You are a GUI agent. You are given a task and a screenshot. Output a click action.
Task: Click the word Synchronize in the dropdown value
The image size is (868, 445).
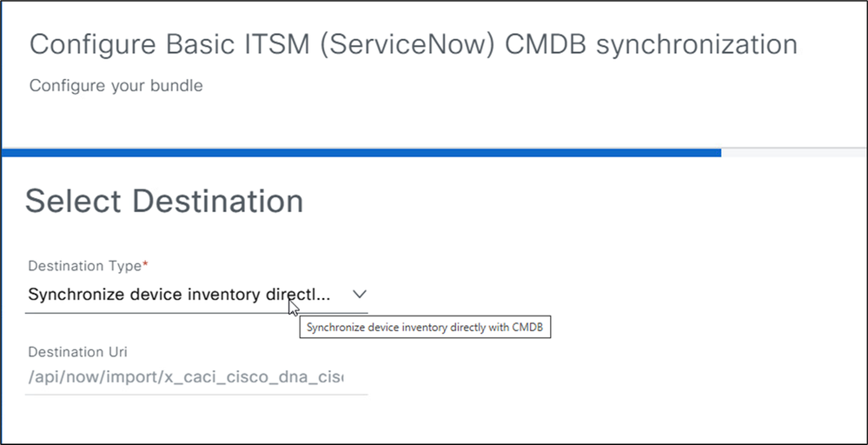click(76, 295)
